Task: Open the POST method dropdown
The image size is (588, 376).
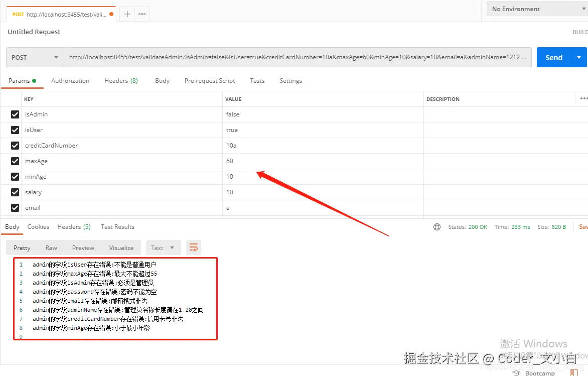Action: 35,57
